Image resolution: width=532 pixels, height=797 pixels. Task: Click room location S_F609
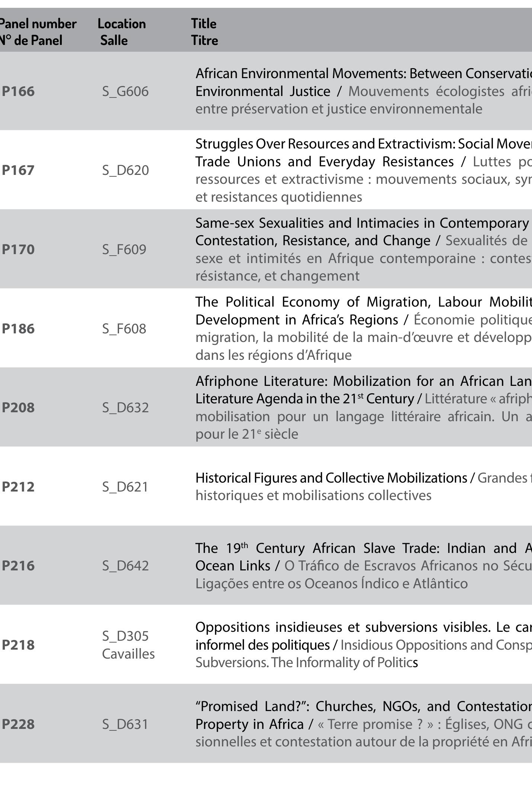[124, 249]
